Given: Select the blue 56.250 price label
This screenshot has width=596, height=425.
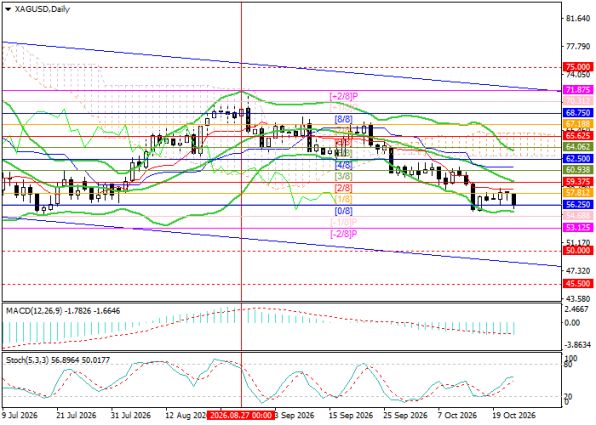Looking at the screenshot, I should [x=578, y=205].
